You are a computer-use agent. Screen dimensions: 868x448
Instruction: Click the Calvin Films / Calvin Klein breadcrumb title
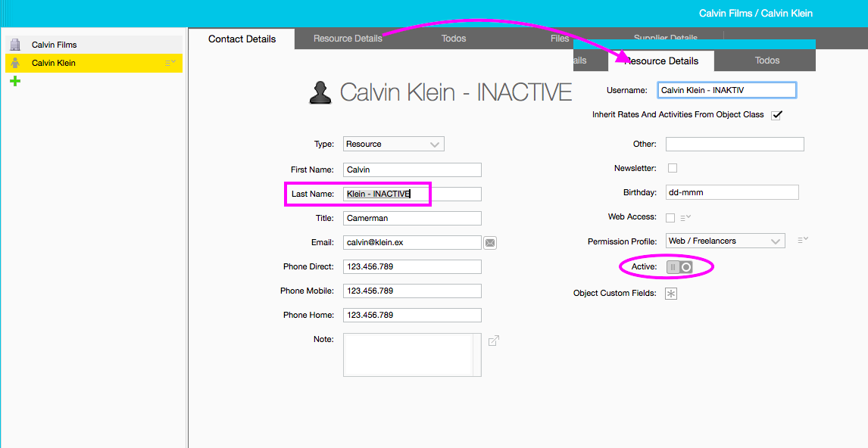(756, 14)
